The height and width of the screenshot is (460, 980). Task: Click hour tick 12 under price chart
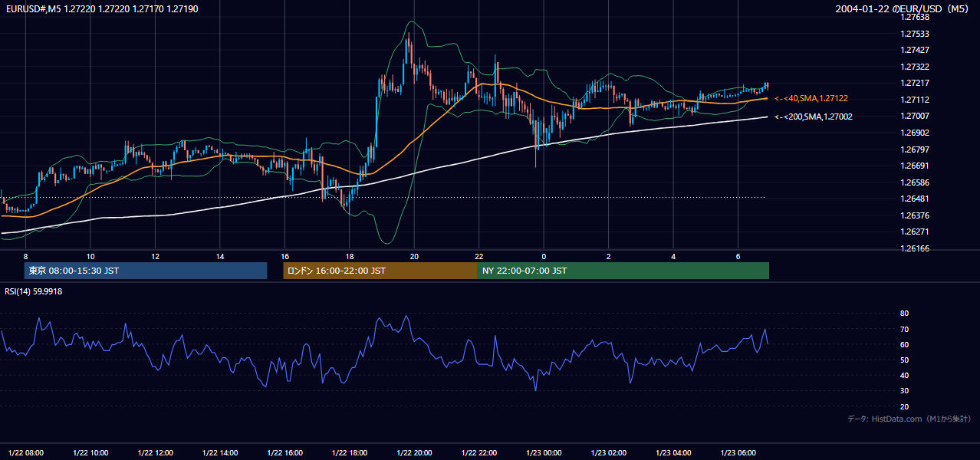156,256
